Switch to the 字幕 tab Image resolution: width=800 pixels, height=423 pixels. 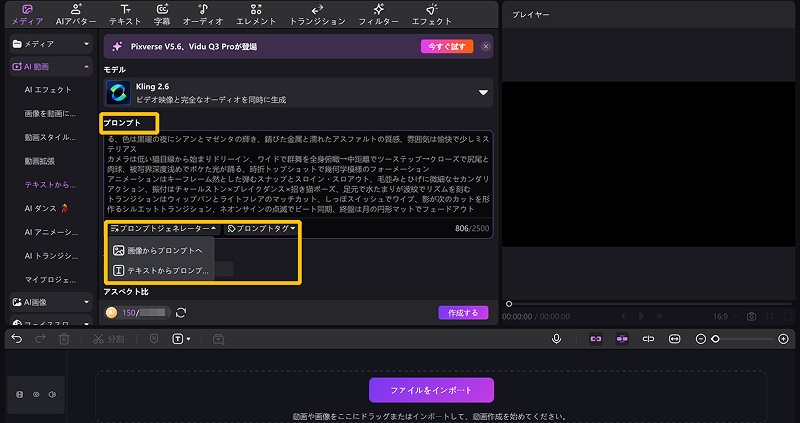click(162, 15)
